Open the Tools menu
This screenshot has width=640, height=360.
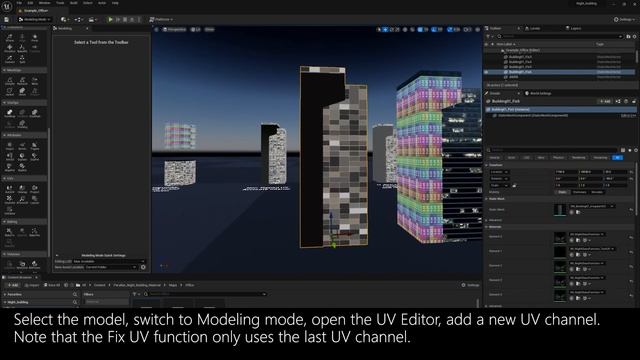[60, 3]
